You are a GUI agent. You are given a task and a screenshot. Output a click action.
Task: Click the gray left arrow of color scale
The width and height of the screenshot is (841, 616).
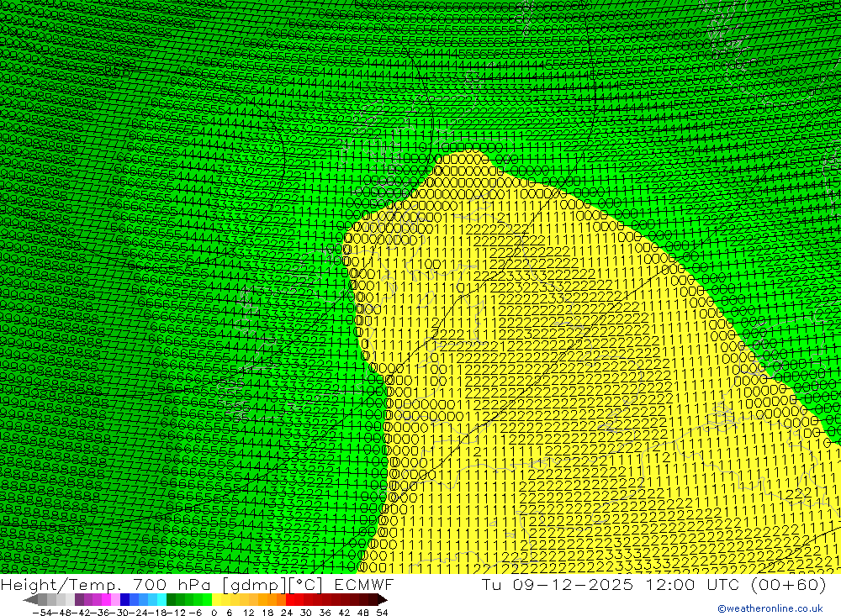point(30,600)
